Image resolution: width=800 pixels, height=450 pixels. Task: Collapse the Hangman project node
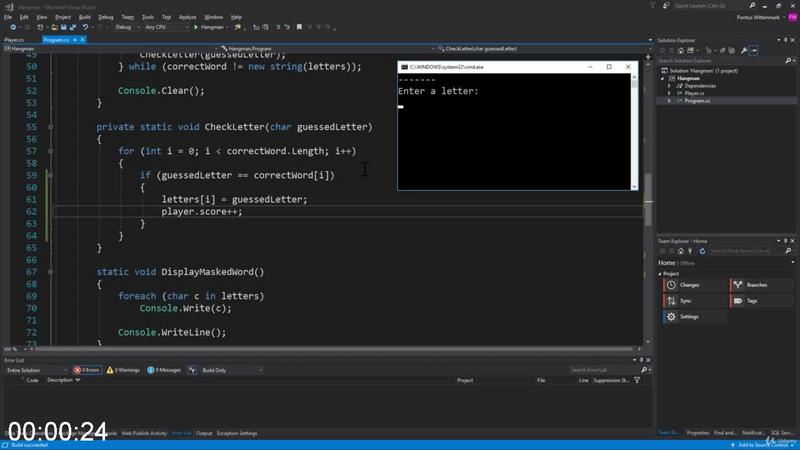663,79
